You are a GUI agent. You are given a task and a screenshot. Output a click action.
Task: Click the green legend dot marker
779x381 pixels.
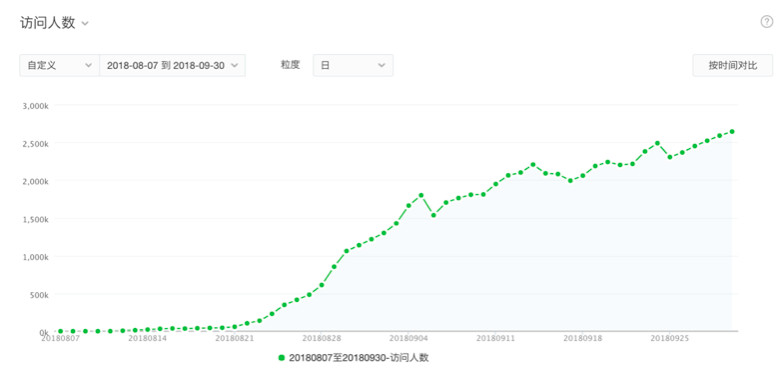click(x=282, y=358)
